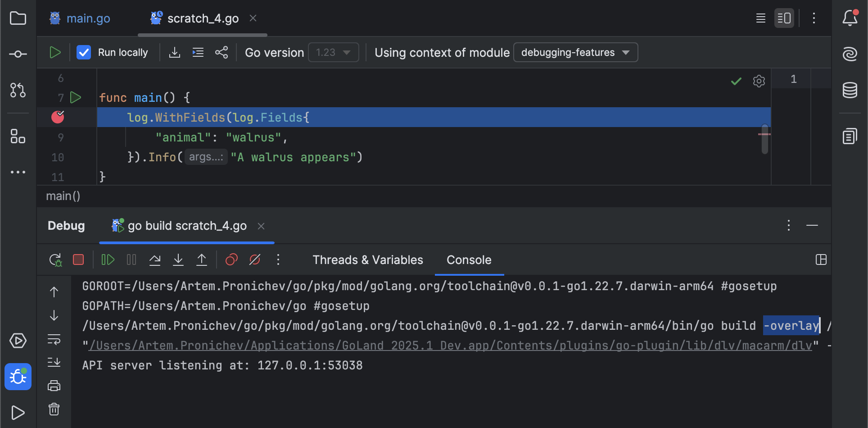Show more tool windows via ellipsis
The width and height of the screenshot is (868, 428).
18,172
